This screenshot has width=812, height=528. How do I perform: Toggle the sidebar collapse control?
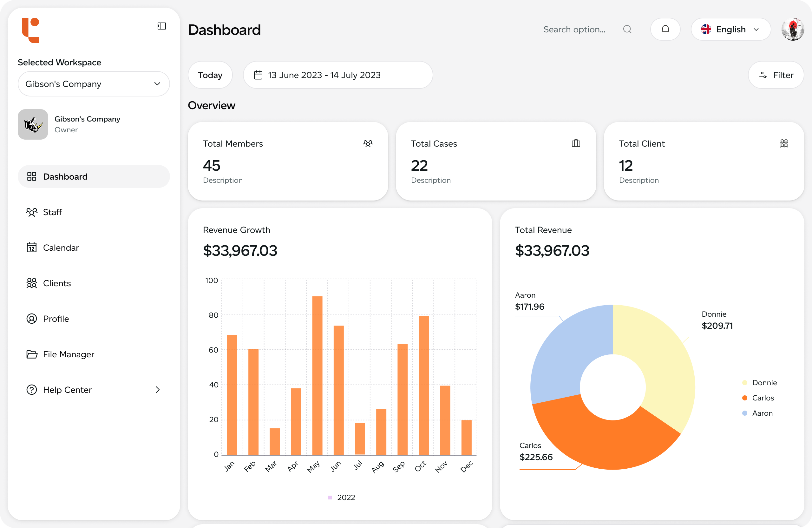coord(161,26)
